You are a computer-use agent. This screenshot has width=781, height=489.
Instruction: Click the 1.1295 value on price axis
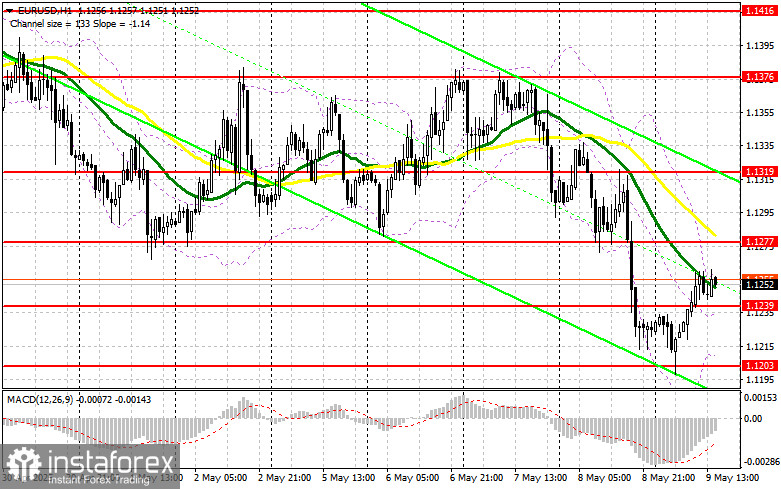coord(760,213)
